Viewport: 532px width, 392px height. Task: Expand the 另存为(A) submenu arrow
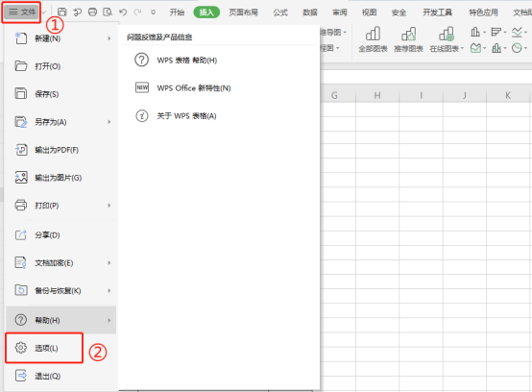109,122
